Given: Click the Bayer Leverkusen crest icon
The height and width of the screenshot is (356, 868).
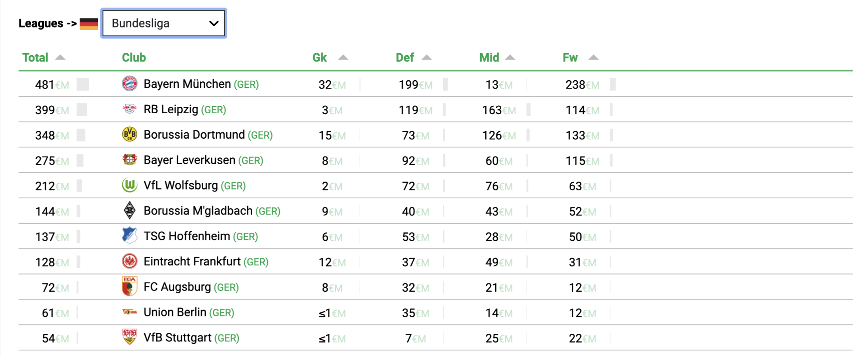Looking at the screenshot, I should [x=130, y=160].
